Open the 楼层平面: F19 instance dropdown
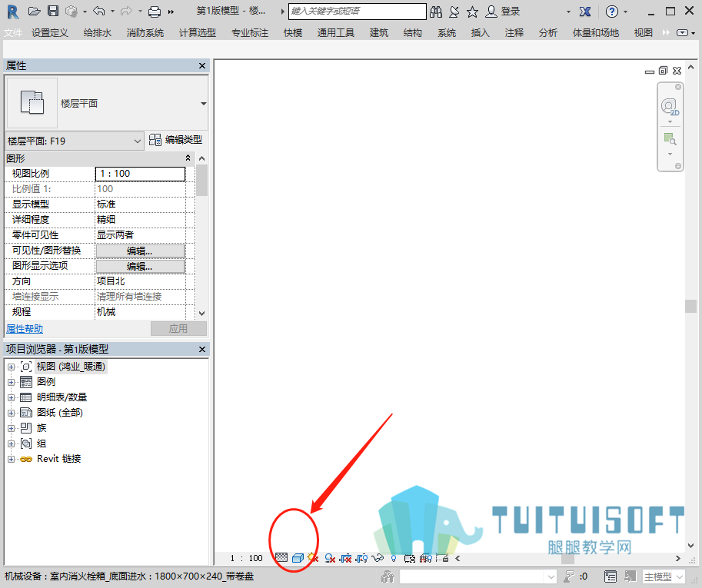 click(75, 141)
